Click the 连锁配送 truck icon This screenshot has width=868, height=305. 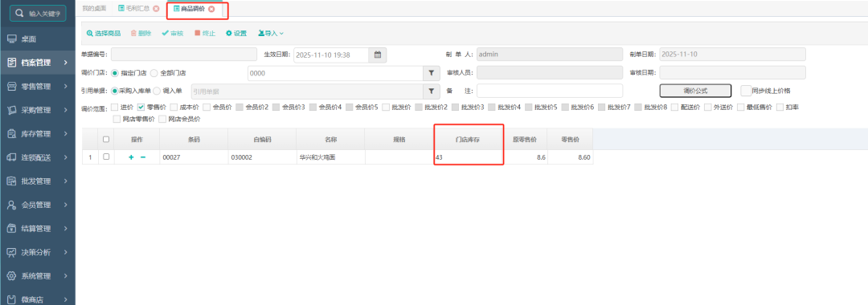tap(11, 157)
